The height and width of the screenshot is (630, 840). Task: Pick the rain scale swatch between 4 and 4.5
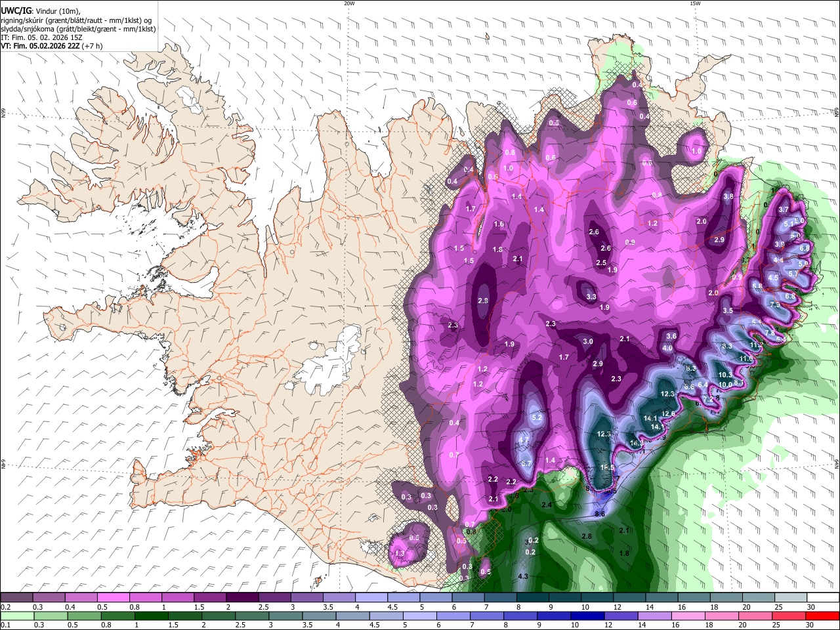pyautogui.click(x=352, y=616)
